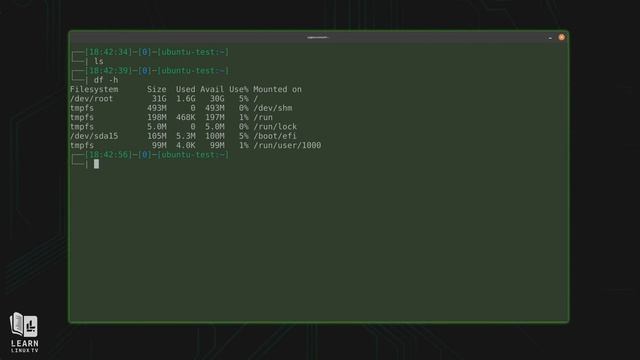The height and width of the screenshot is (360, 640).
Task: Select the '1.6G' used value
Action: click(186, 99)
